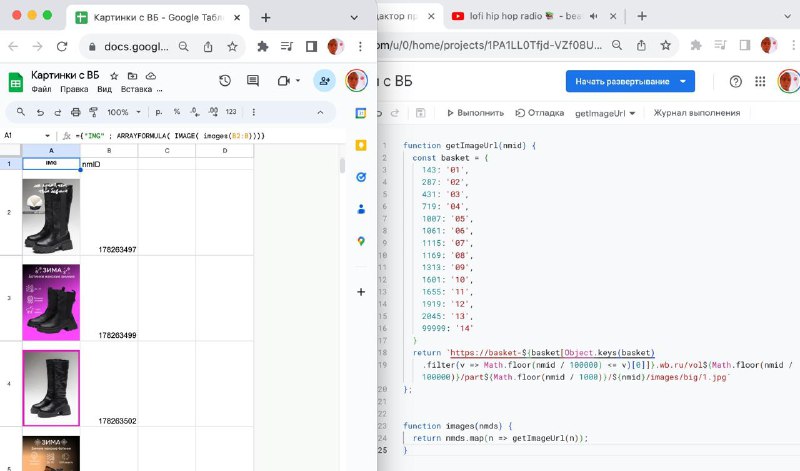Screen dimensions: 800x471
Task: Open the A1 name box dropdown
Action: [x=47, y=136]
